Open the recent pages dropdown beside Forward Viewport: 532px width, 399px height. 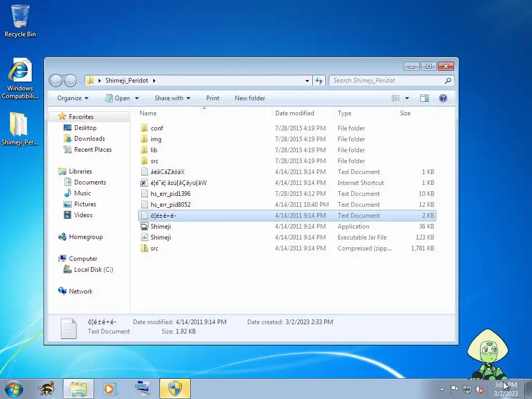coord(81,81)
